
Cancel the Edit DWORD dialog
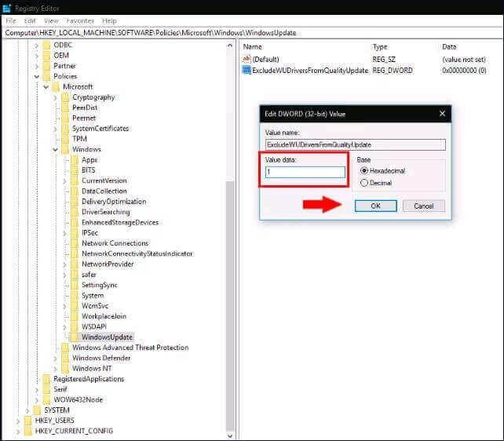423,206
